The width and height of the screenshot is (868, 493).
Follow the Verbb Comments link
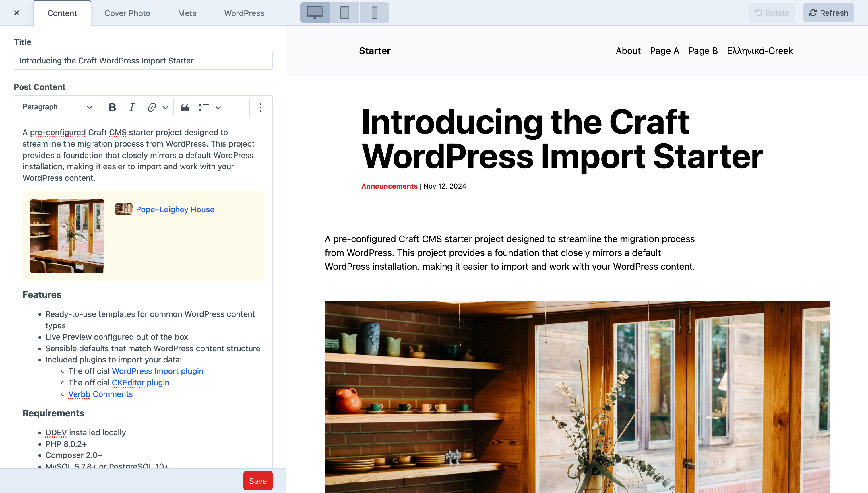(x=100, y=394)
